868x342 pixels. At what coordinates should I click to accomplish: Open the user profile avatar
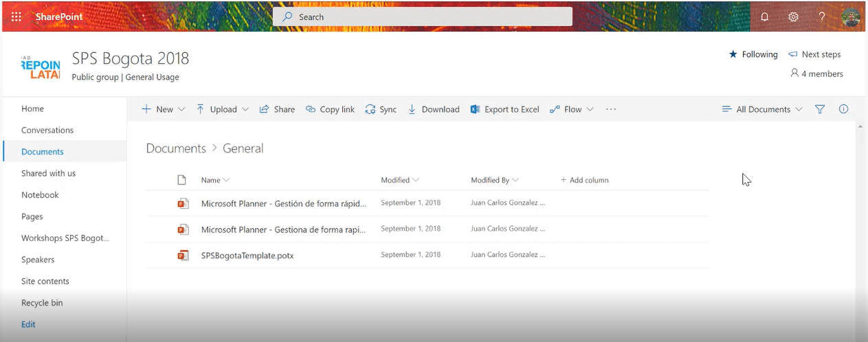tap(851, 16)
